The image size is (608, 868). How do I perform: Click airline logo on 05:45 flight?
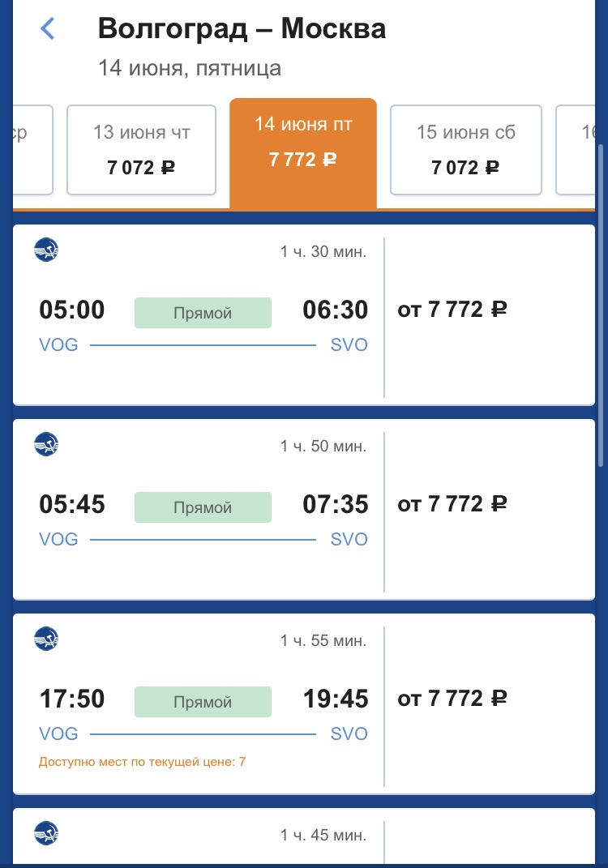46,444
